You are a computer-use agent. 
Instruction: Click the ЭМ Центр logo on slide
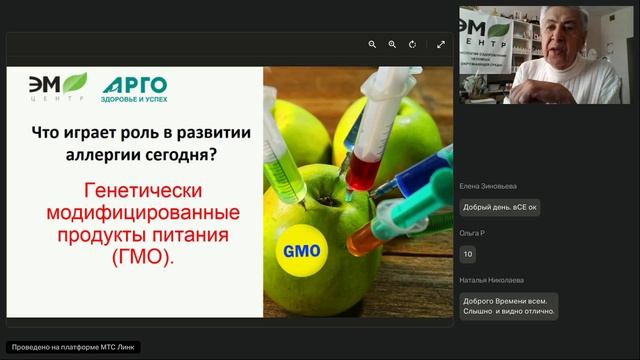(x=58, y=87)
